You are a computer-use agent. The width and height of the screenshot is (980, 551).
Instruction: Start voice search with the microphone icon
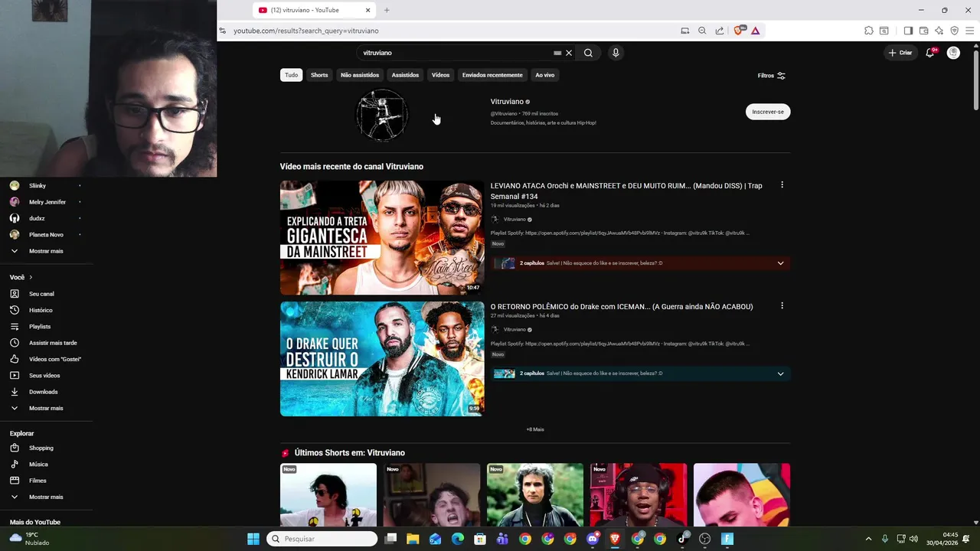(616, 53)
